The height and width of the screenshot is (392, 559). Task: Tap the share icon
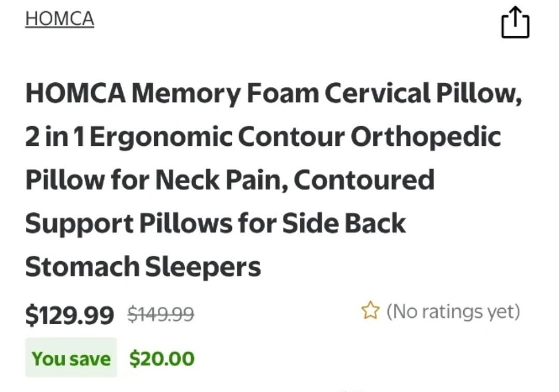515,23
